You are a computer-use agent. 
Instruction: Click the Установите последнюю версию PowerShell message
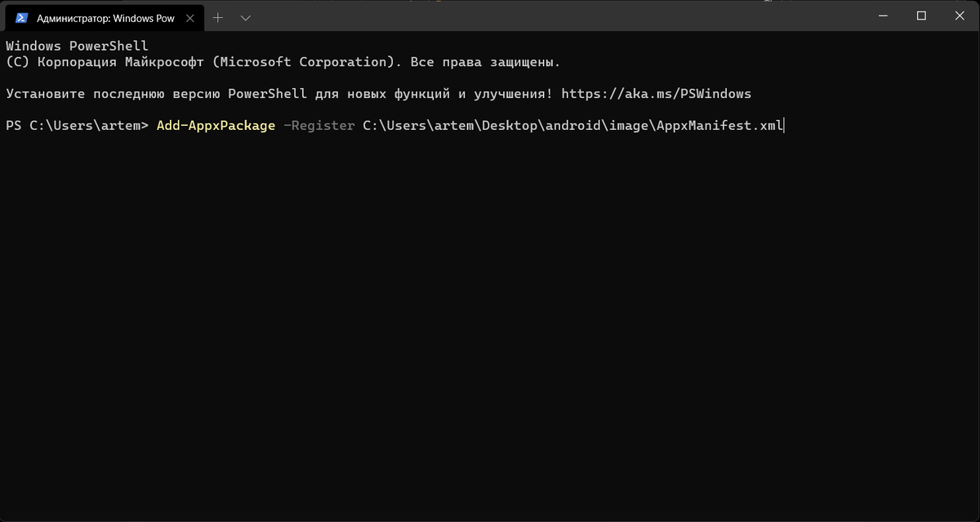pos(278,94)
